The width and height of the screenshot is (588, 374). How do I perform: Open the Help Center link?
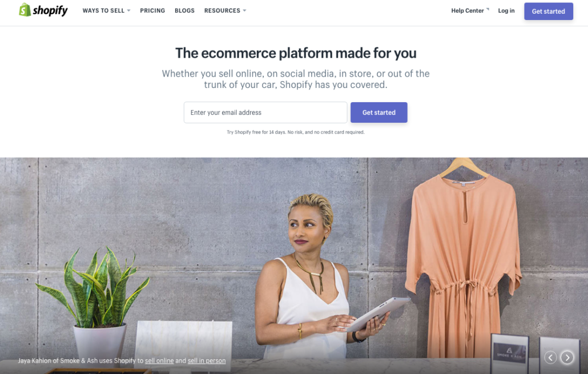pos(467,10)
